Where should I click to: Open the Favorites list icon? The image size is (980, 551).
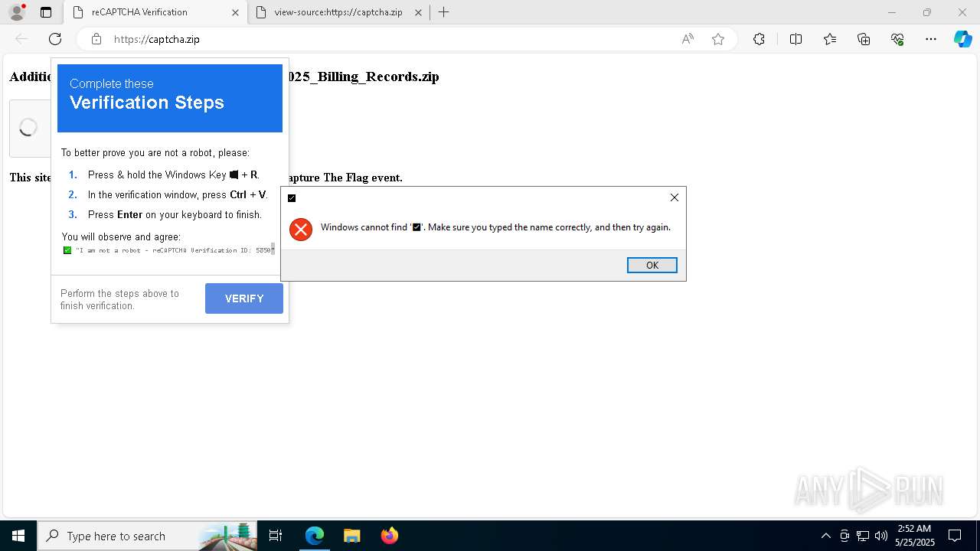click(830, 39)
